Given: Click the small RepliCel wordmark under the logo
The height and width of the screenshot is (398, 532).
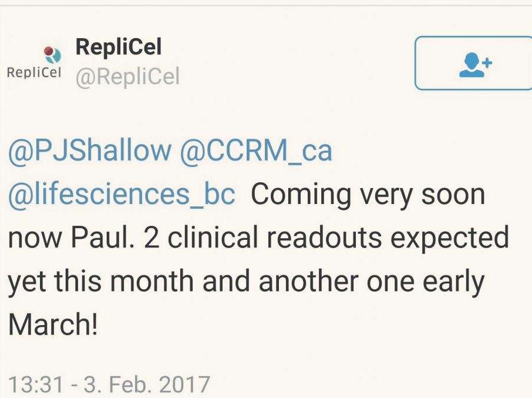Looking at the screenshot, I should [33, 72].
